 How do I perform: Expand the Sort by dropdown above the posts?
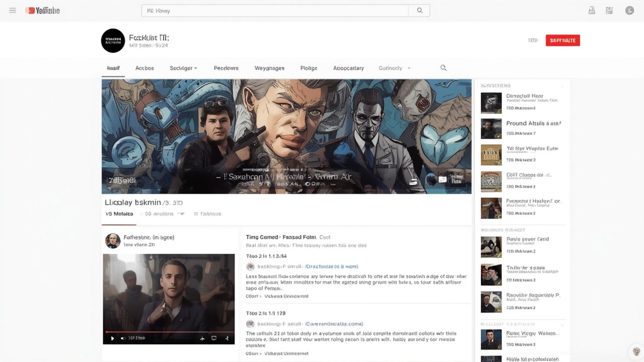click(182, 214)
